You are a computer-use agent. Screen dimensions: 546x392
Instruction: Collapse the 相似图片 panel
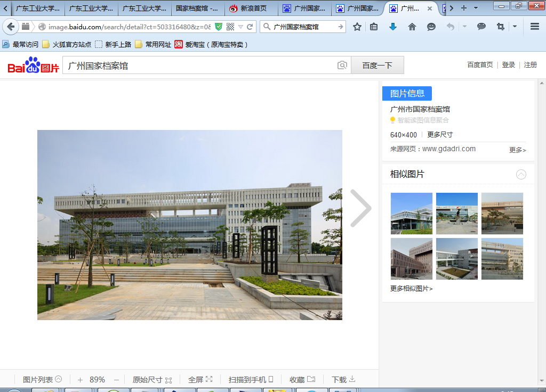tap(521, 174)
